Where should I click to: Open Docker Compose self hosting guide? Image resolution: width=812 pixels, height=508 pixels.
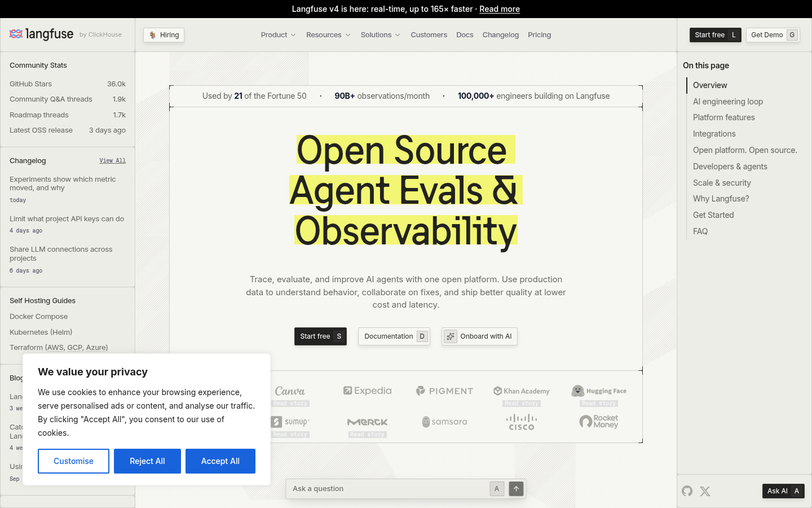(x=38, y=317)
